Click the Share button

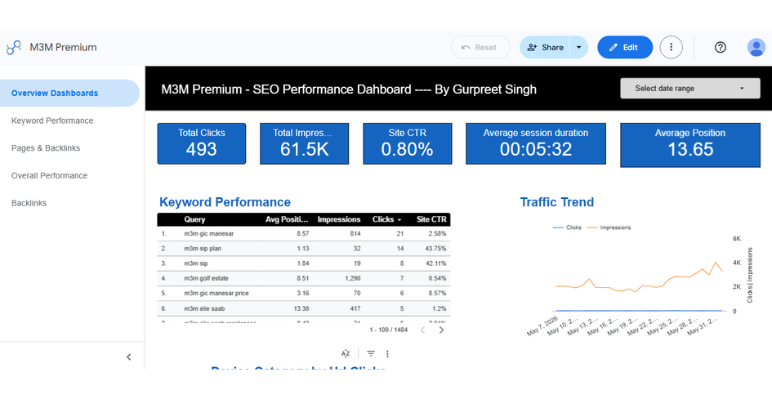coord(545,47)
